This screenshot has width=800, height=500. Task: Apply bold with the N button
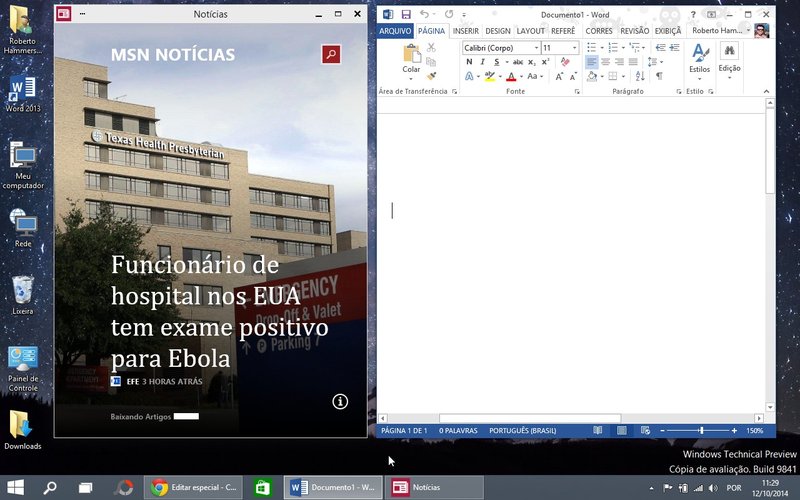pos(469,62)
